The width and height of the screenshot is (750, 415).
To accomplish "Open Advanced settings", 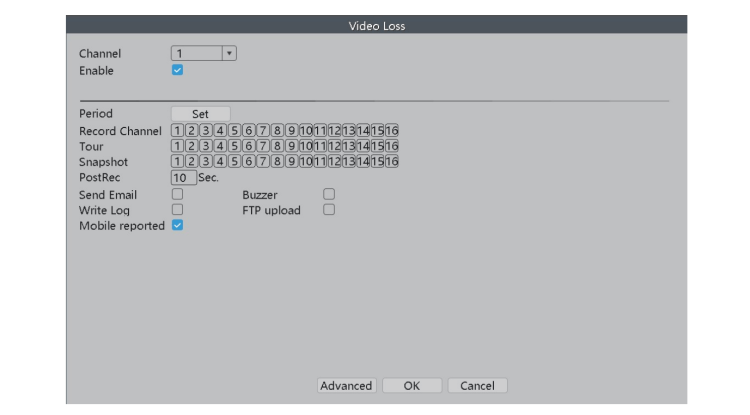I will point(346,386).
